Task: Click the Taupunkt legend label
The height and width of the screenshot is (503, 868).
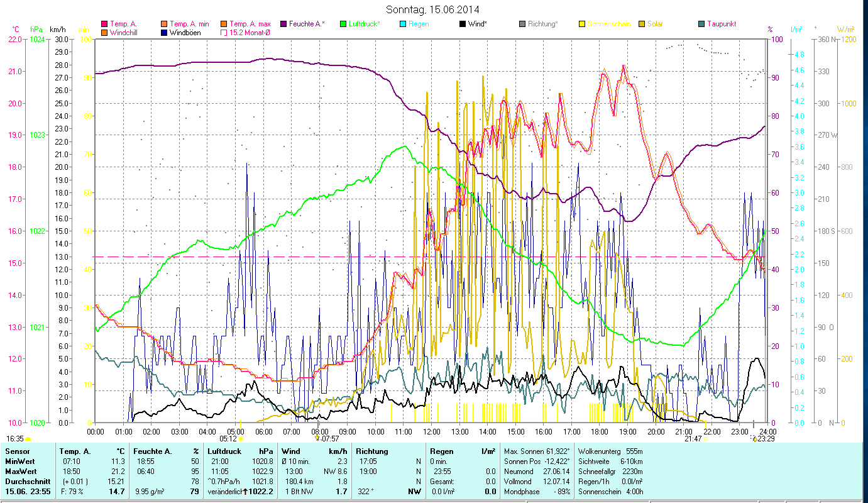Action: [x=722, y=24]
